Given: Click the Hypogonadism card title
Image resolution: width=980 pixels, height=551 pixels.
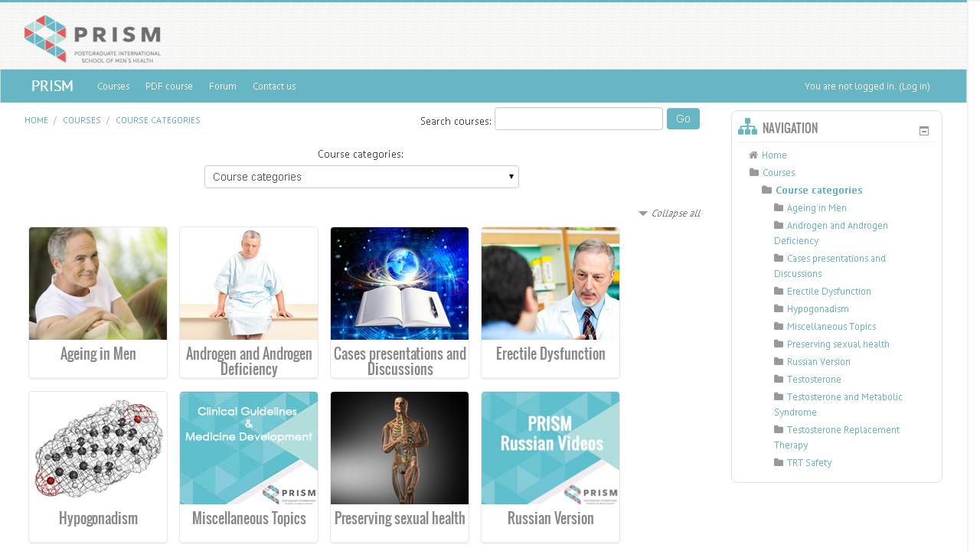Looking at the screenshot, I should (98, 518).
